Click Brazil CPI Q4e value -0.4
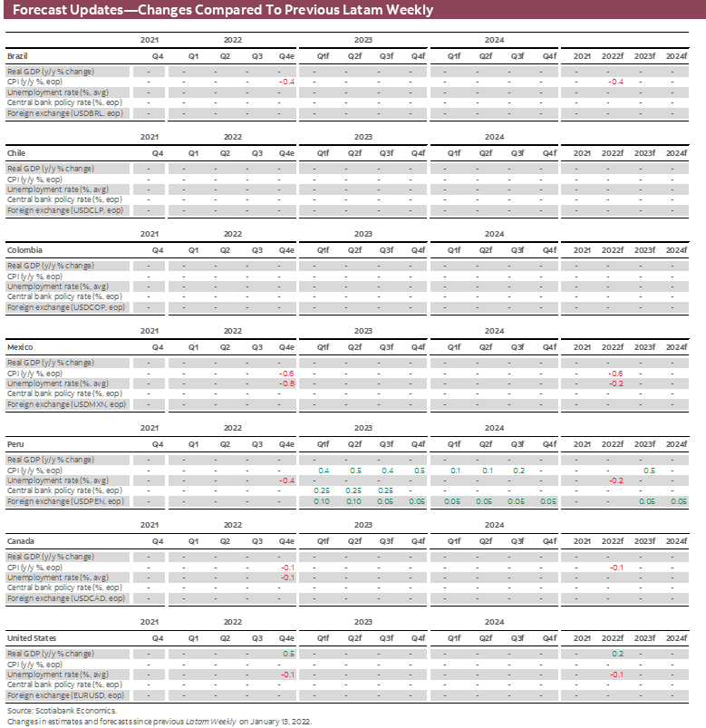The image size is (706, 728). [x=287, y=82]
